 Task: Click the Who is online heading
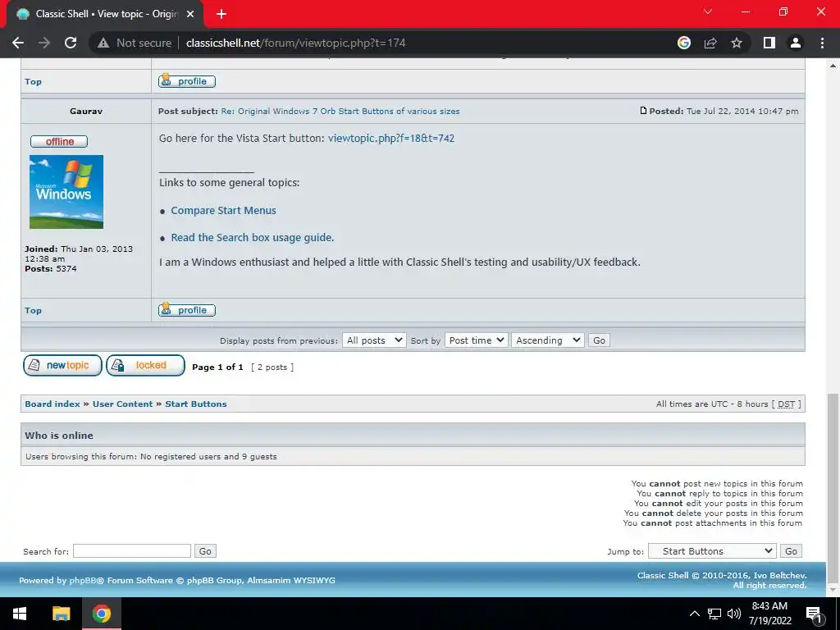(x=59, y=436)
